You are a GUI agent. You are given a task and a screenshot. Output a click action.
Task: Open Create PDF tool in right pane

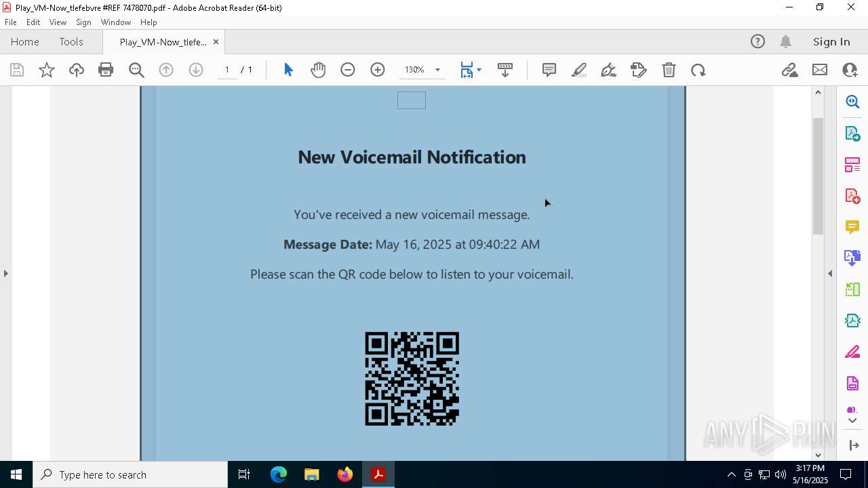click(852, 196)
